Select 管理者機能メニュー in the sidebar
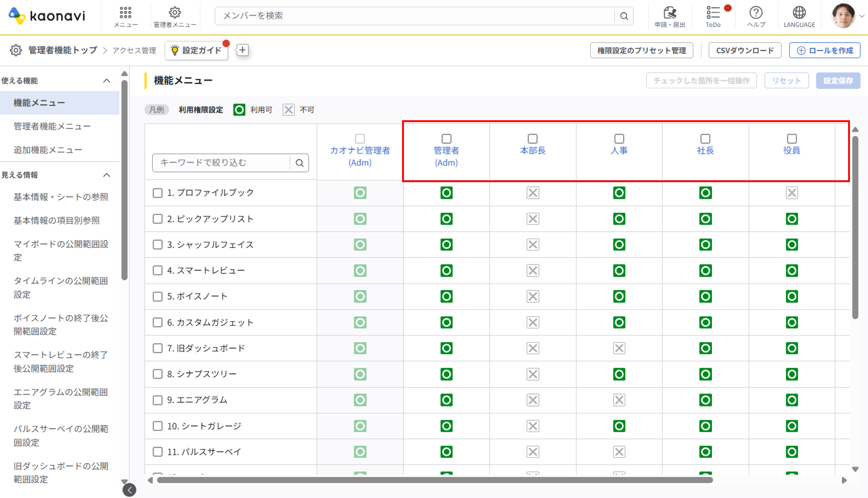The width and height of the screenshot is (868, 498). click(x=52, y=126)
